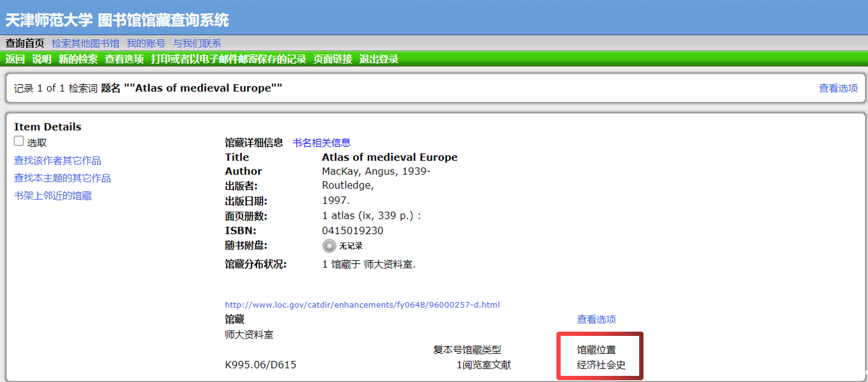The width and height of the screenshot is (868, 382).
Task: Click 退出登录 to log out
Action: click(378, 60)
